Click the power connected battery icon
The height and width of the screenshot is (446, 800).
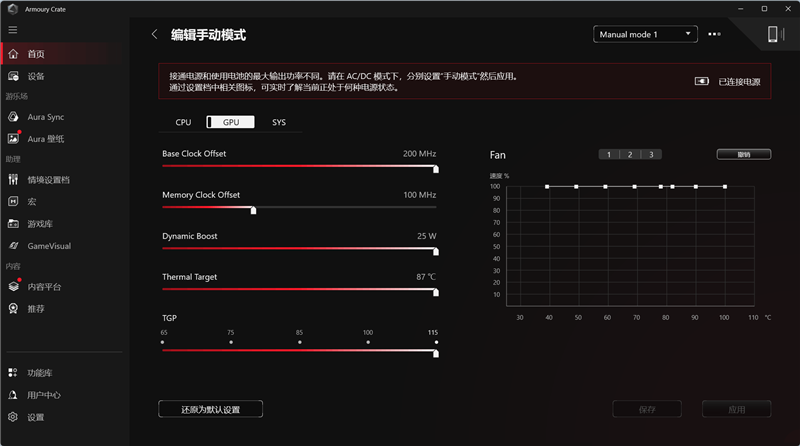click(x=702, y=81)
